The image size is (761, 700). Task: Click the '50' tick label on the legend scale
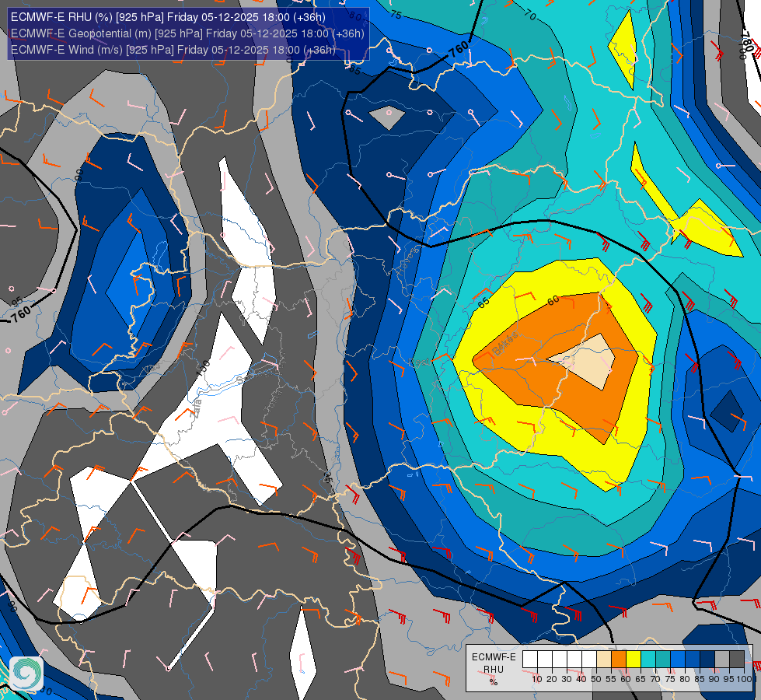point(596,679)
